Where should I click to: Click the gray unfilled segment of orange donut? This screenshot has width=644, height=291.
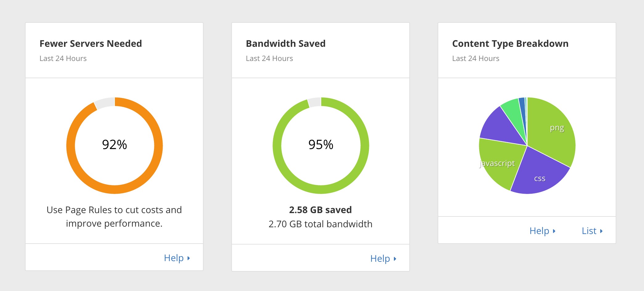(105, 103)
